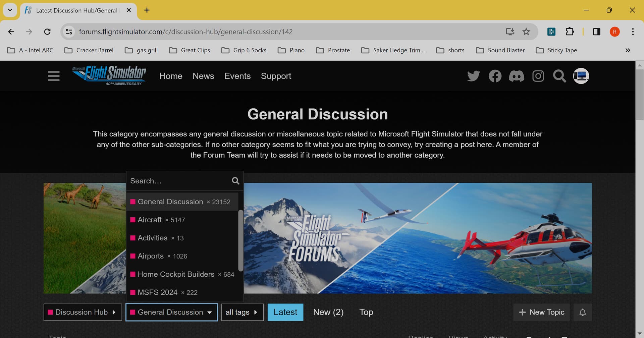Click the teal extension icon in toolbar
Viewport: 644px width, 338px height.
[551, 32]
